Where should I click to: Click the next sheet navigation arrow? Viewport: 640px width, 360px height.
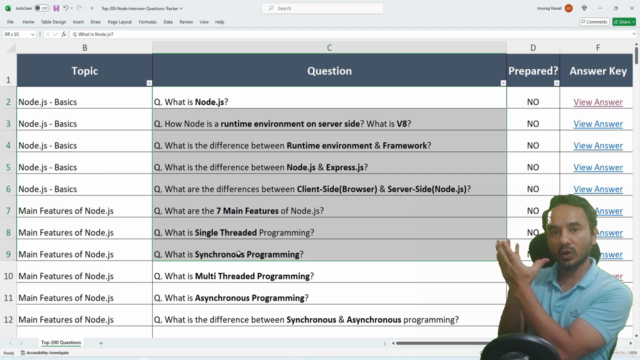click(x=21, y=343)
